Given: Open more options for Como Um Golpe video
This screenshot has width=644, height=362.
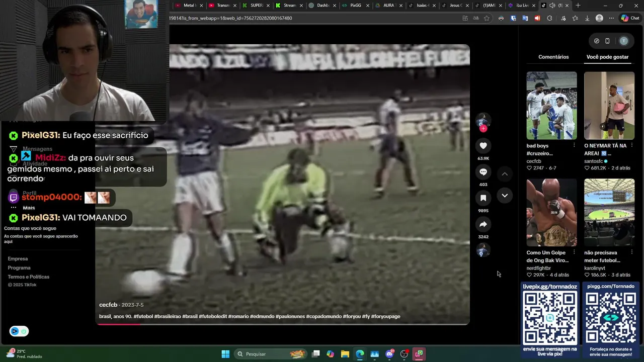Looking at the screenshot, I should pyautogui.click(x=574, y=252).
